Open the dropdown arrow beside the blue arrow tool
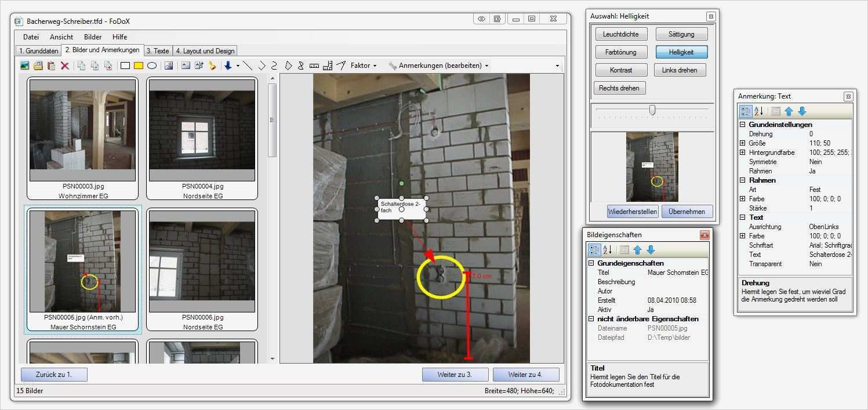868x410 pixels. point(238,66)
